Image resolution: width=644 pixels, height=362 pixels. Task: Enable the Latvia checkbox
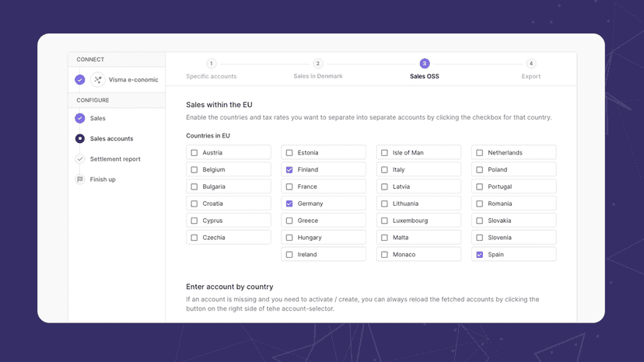coord(384,186)
